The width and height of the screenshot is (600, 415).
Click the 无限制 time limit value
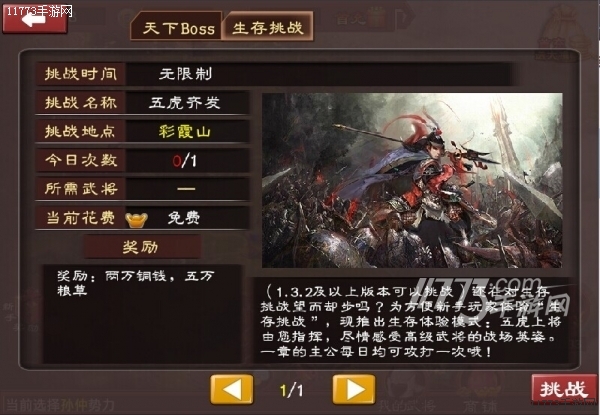point(186,74)
